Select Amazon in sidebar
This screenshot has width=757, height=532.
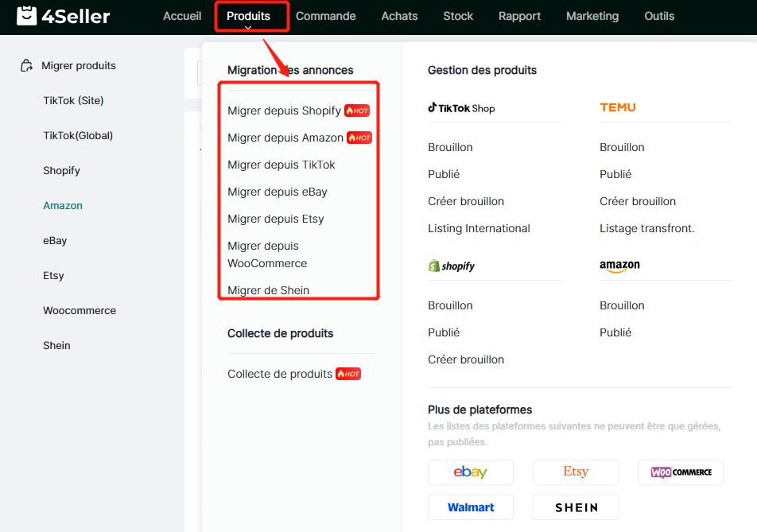63,206
